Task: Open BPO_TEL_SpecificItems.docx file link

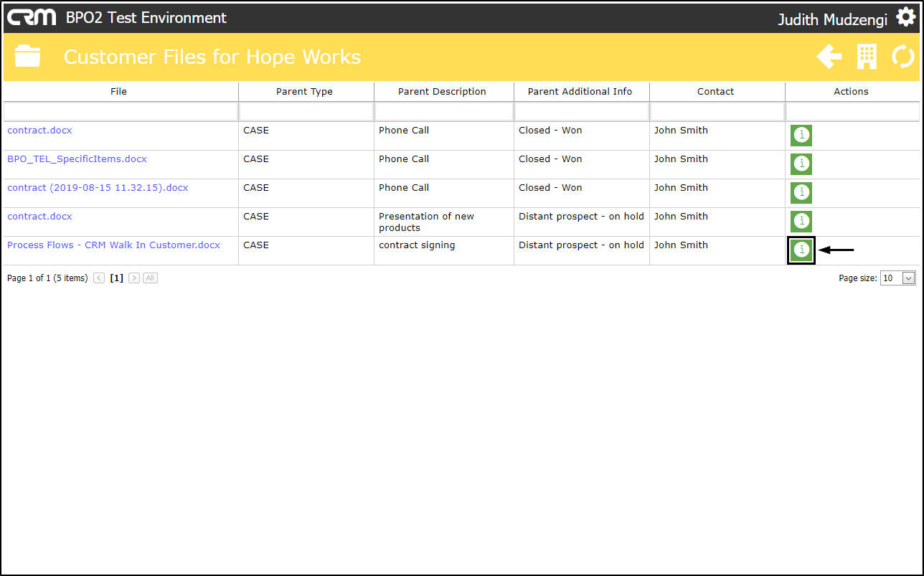Action: pyautogui.click(x=77, y=159)
